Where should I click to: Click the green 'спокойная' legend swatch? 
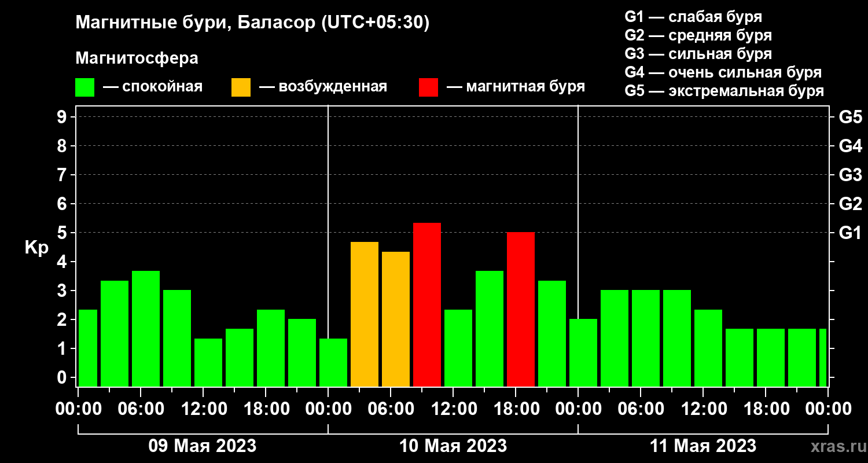(85, 87)
